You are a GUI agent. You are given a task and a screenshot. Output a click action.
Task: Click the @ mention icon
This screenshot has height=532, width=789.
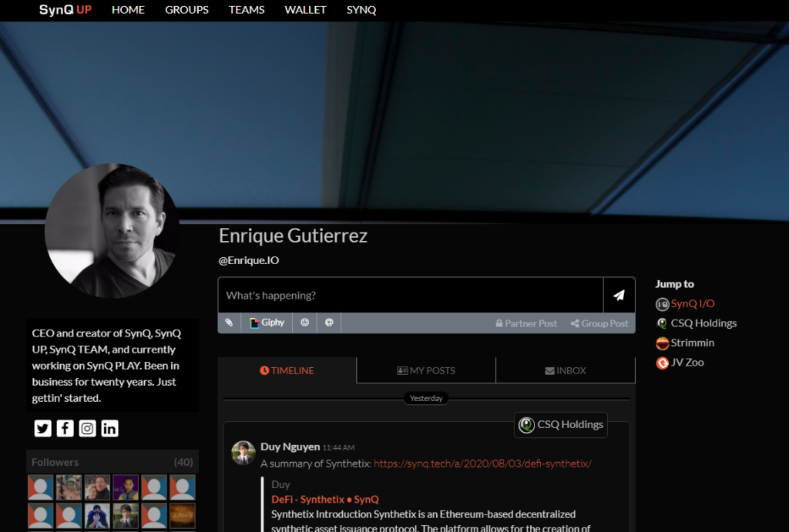[x=329, y=323]
